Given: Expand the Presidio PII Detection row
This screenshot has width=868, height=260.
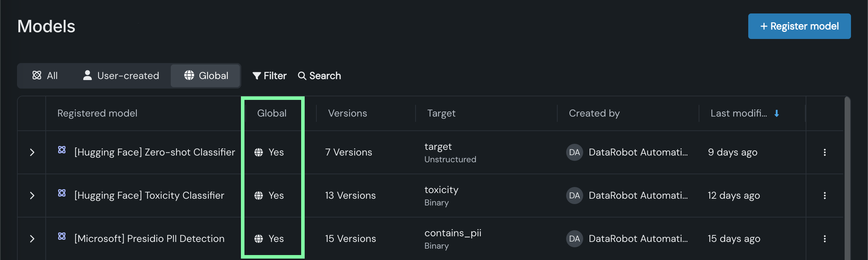Looking at the screenshot, I should [x=32, y=239].
